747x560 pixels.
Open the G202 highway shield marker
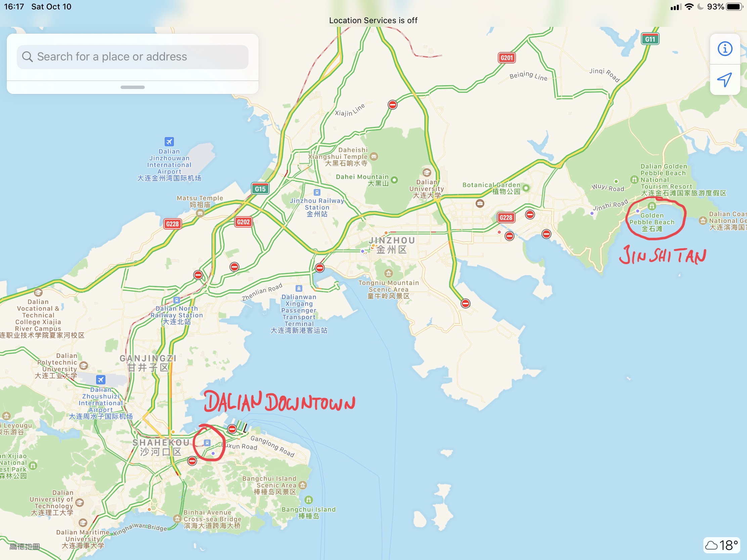tap(243, 222)
